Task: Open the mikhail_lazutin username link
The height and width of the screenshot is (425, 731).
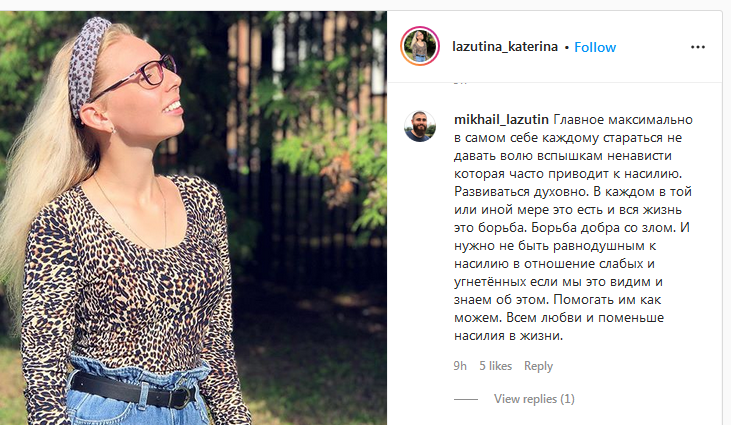Action: [x=501, y=120]
